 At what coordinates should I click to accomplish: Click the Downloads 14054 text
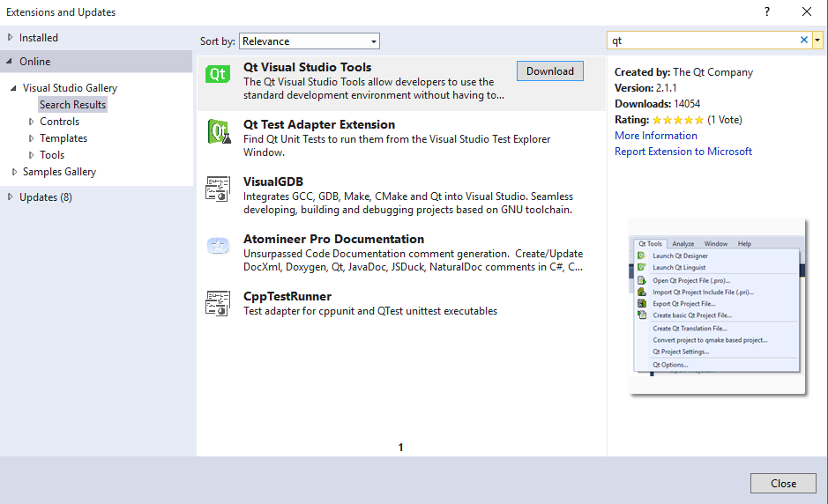[x=658, y=104]
